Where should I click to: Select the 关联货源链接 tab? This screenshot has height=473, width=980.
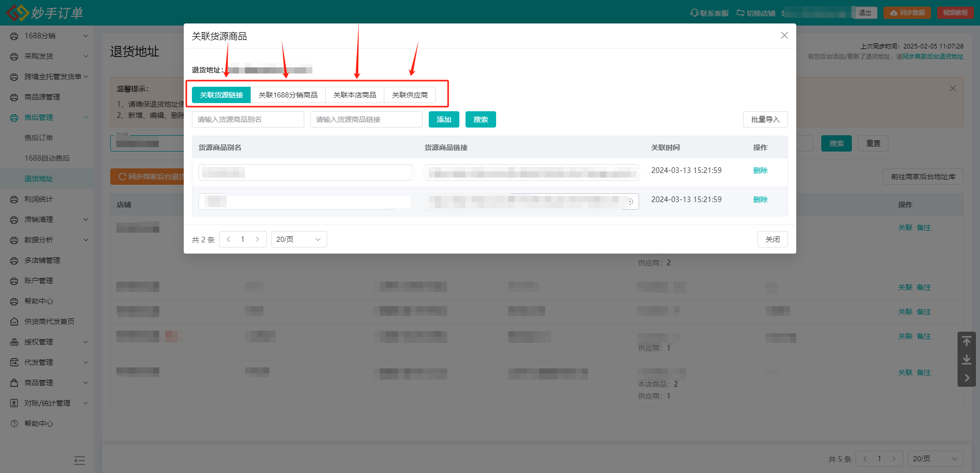[222, 95]
